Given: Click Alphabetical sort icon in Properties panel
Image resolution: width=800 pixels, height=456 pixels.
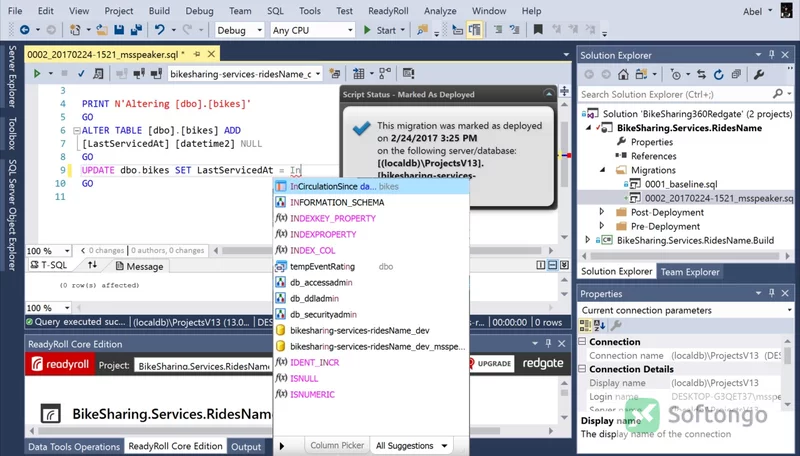Looking at the screenshot, I should (x=599, y=325).
